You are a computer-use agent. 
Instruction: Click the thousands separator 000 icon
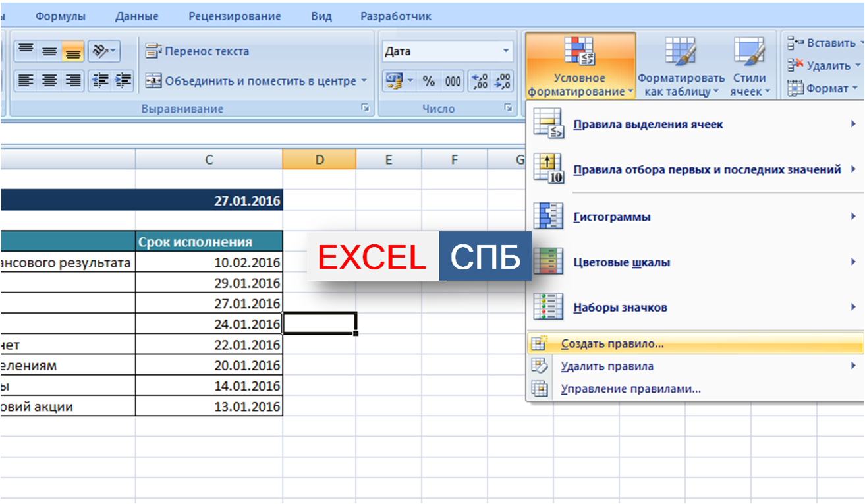click(x=453, y=82)
